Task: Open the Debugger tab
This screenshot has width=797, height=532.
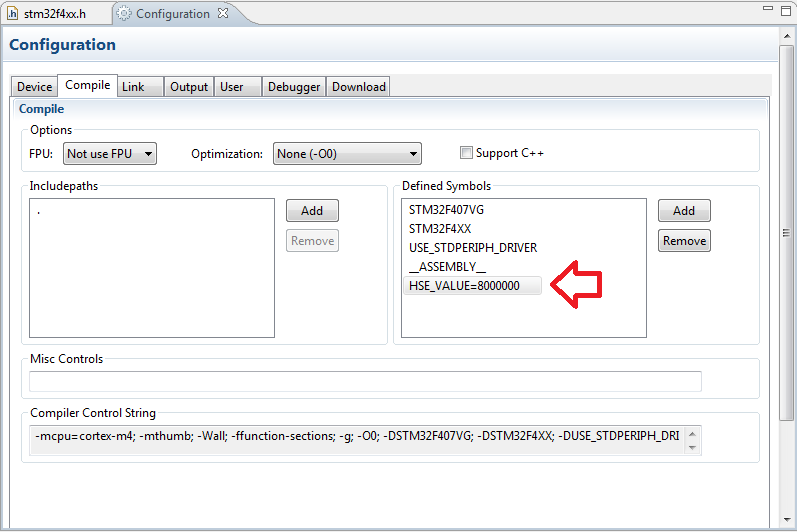Action: pyautogui.click(x=294, y=87)
